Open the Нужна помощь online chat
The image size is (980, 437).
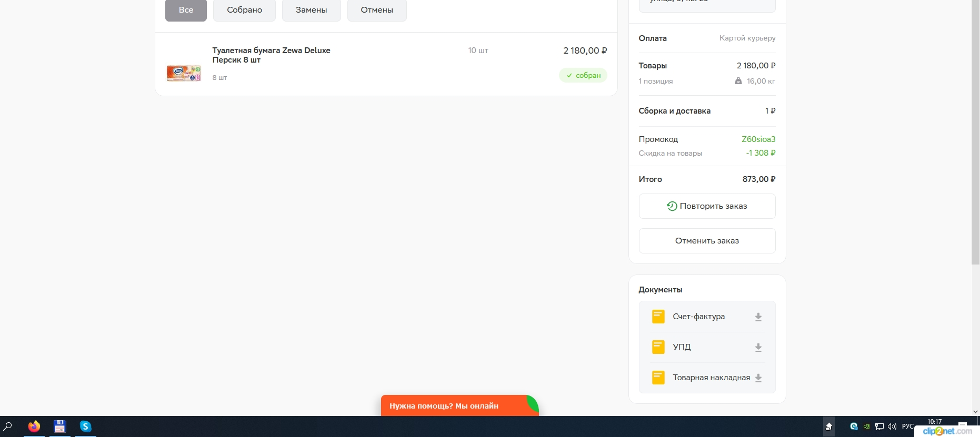(459, 405)
